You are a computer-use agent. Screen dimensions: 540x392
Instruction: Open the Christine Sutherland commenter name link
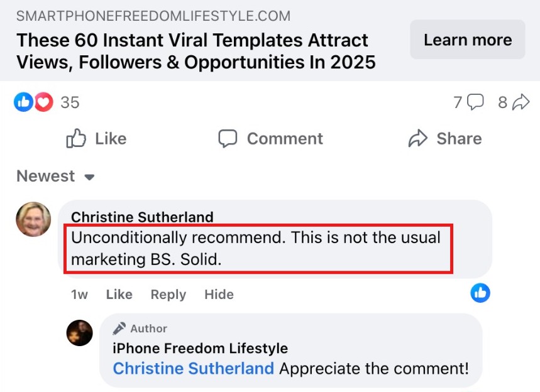tap(142, 217)
